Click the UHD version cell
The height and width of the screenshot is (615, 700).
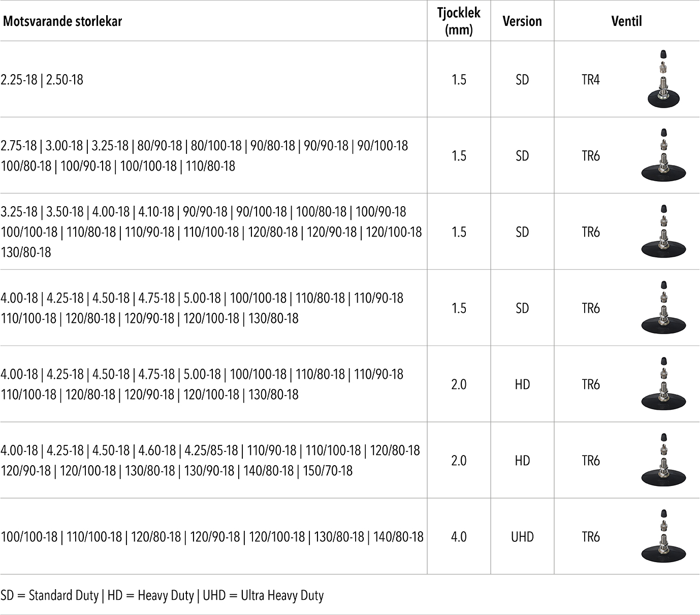[x=522, y=537]
